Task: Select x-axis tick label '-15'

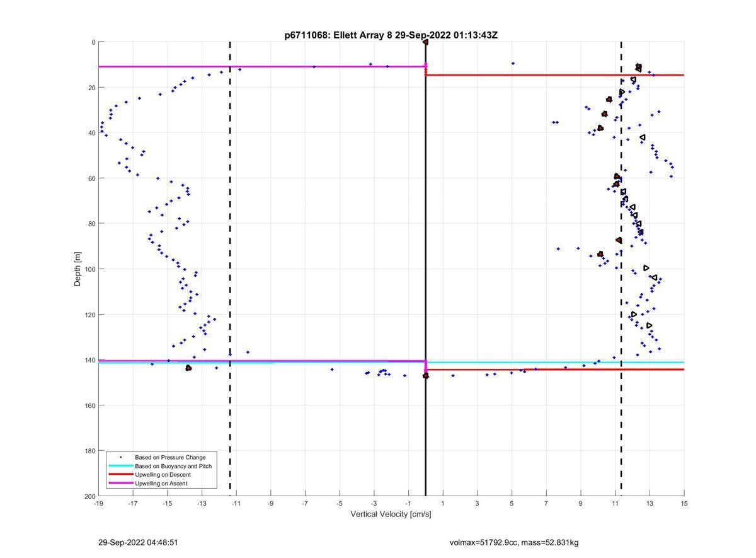Action: 167,503
